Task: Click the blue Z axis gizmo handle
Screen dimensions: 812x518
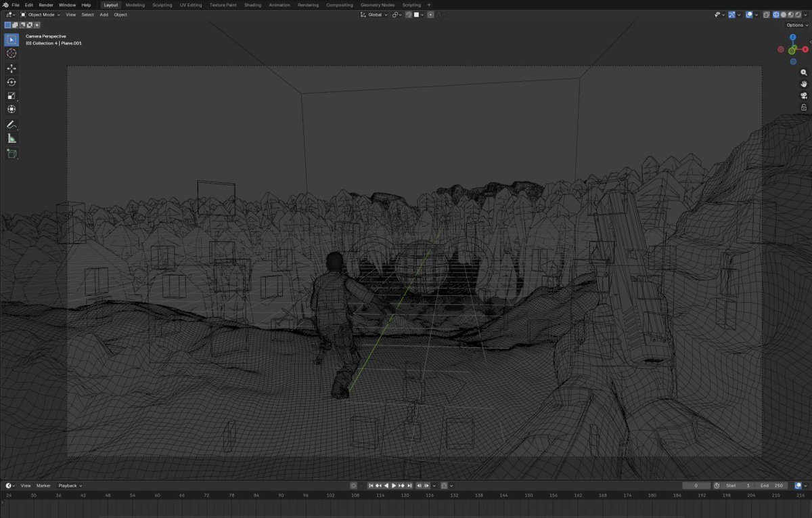Action: [793, 39]
